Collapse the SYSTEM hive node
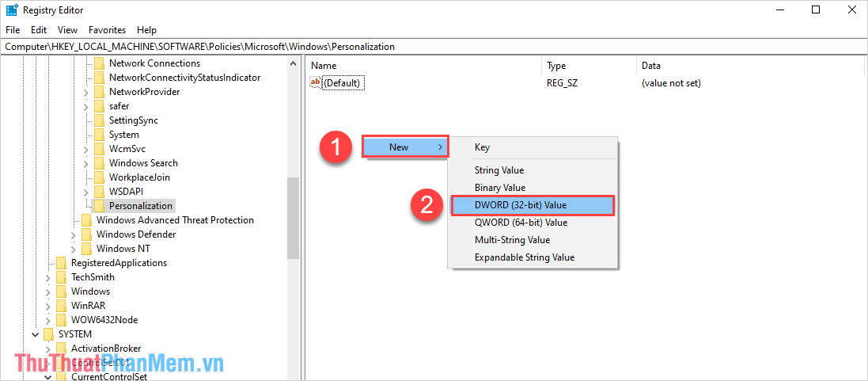 click(36, 334)
